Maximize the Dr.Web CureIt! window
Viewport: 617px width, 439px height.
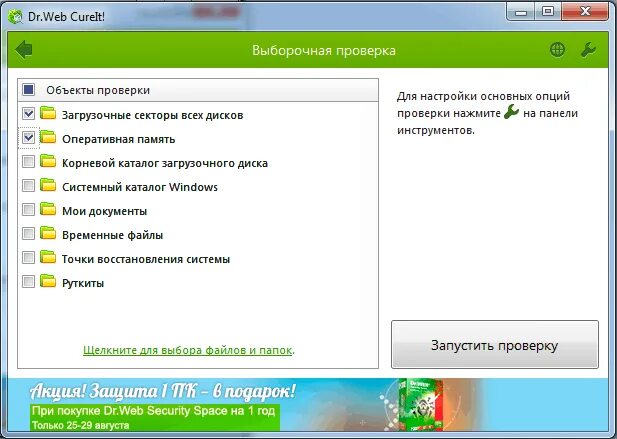pos(548,12)
